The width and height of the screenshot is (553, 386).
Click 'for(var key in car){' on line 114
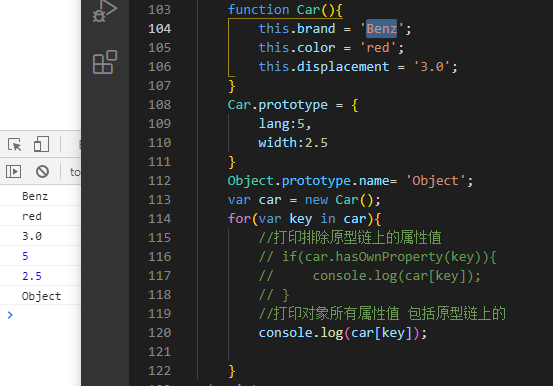coord(304,219)
